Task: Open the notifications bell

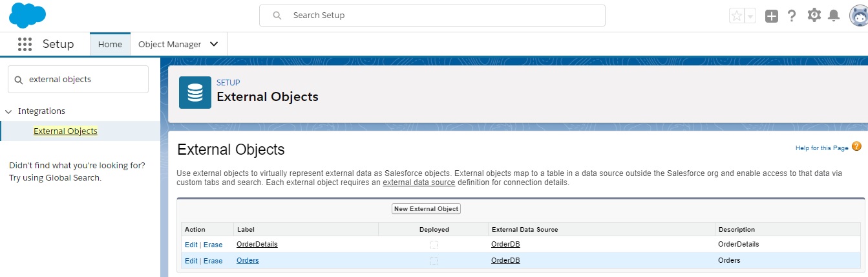Action: [x=834, y=16]
